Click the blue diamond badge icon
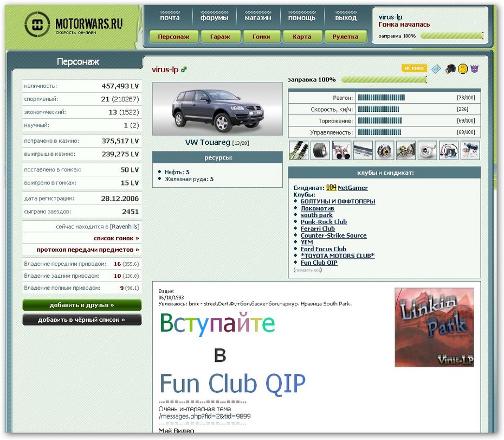 (436, 68)
